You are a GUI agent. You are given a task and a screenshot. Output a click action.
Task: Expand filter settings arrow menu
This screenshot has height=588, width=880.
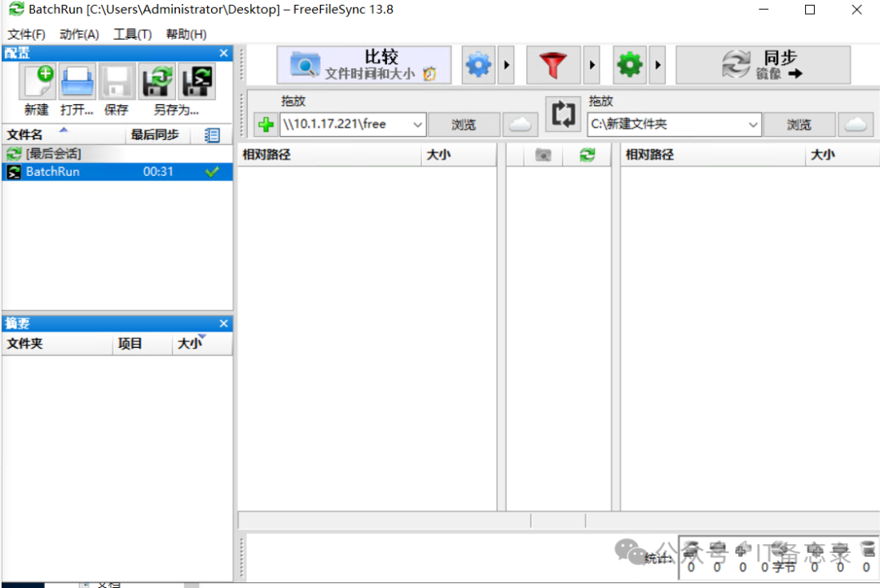pyautogui.click(x=592, y=65)
